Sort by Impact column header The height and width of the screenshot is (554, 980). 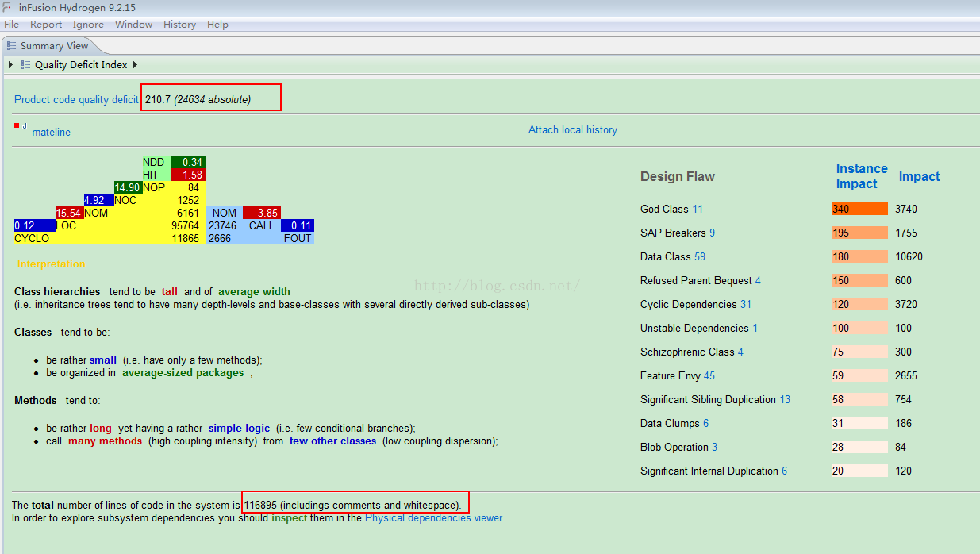click(x=919, y=176)
